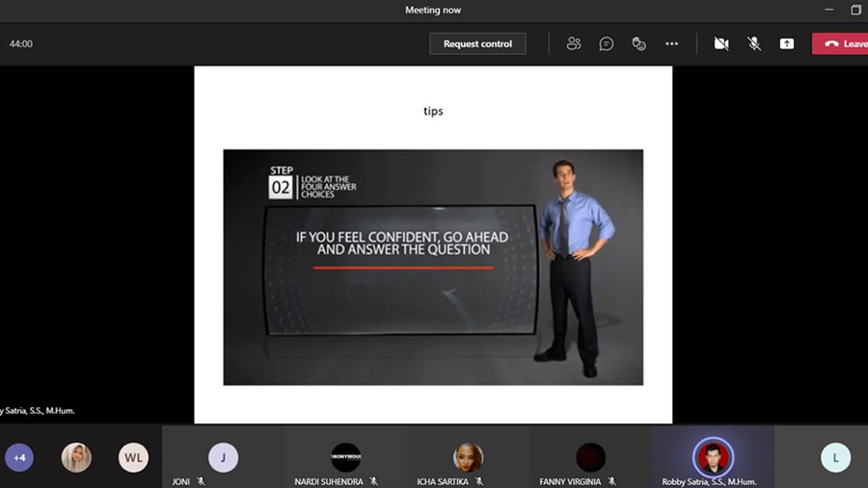Image resolution: width=868 pixels, height=488 pixels.
Task: Select NARDI SUHENDRA's participant tile
Action: (345, 457)
